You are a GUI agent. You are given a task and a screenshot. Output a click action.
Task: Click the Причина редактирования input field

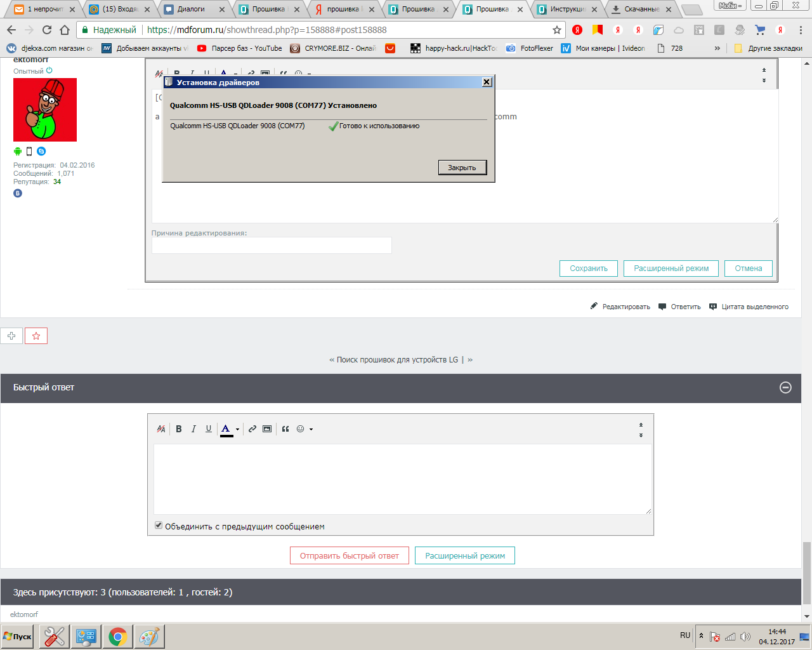tap(272, 245)
